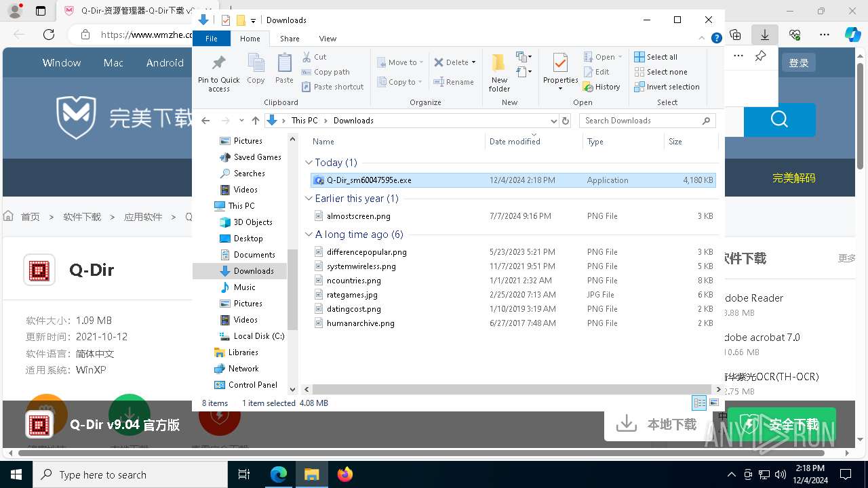Screen dimensions: 868x488
Task: Select Saved Games in navigation pane
Action: 257,157
